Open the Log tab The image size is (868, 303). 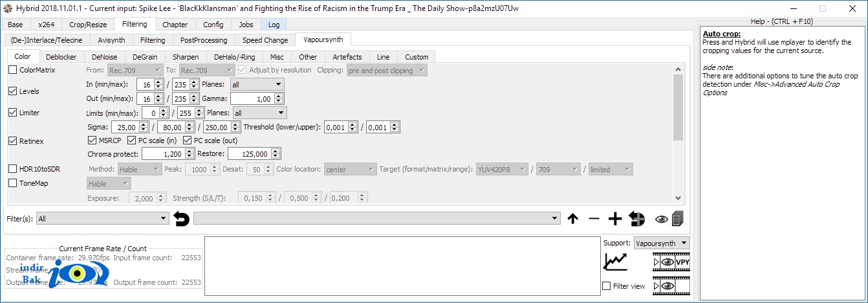(274, 25)
